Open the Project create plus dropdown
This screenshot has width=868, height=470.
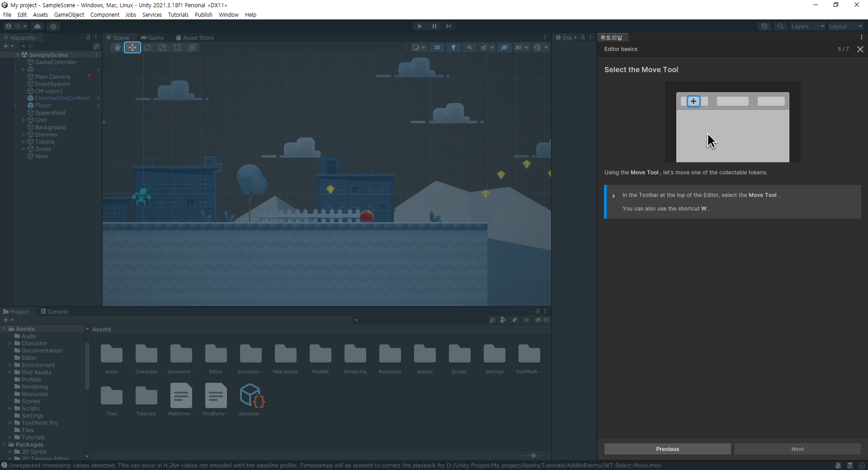coord(9,320)
